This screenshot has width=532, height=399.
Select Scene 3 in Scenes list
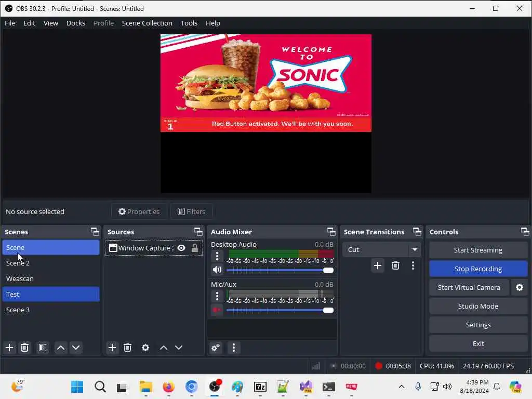coord(51,310)
